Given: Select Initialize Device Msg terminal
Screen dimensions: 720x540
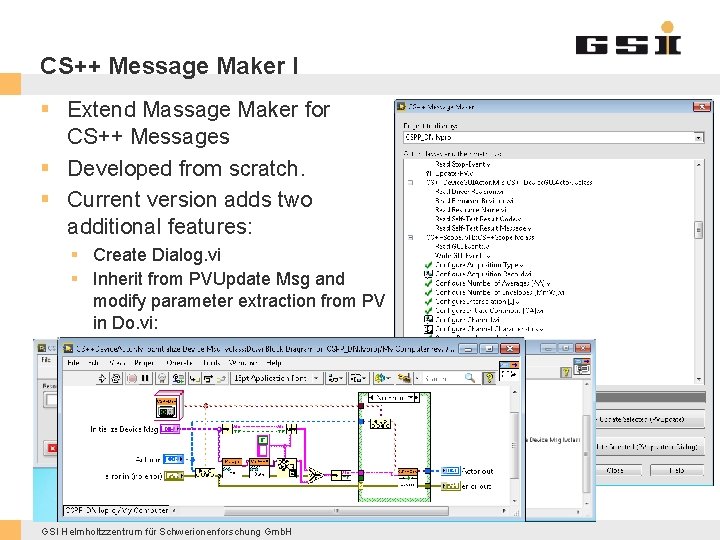Looking at the screenshot, I should (169, 429).
